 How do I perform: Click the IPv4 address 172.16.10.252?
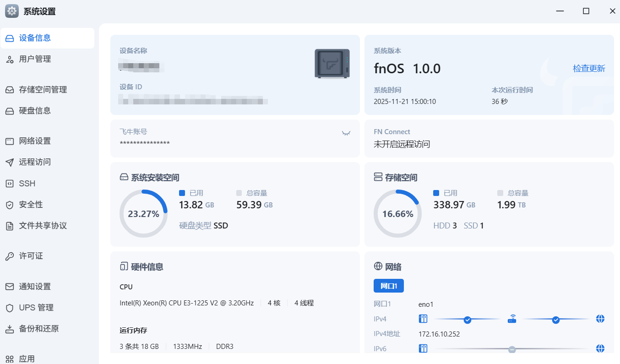coord(439,334)
